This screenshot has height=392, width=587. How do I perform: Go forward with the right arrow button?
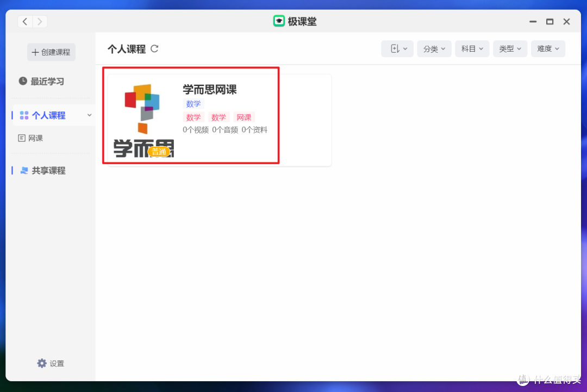[x=40, y=21]
